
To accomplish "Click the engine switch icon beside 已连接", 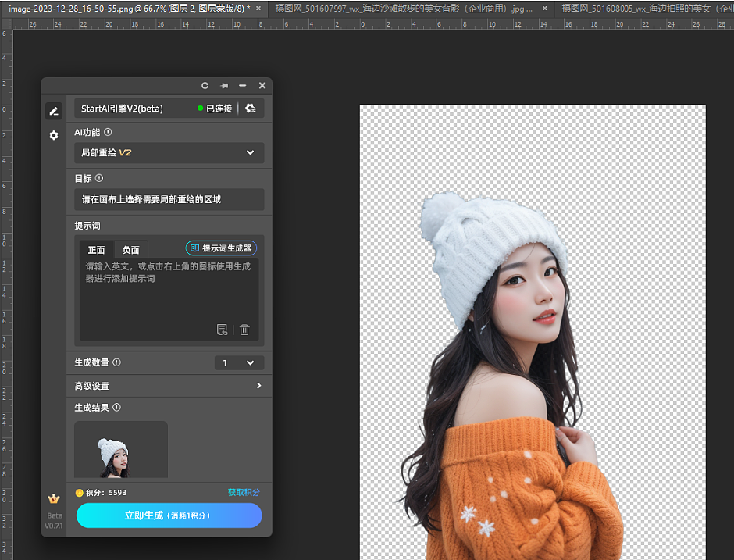I will (x=250, y=108).
